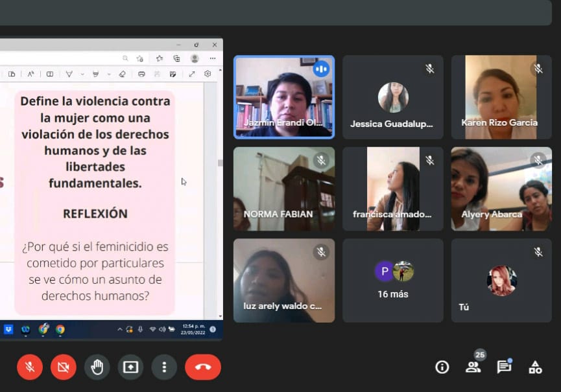Viewport: 561px width, 392px height.
Task: Open the Edge browser ellipsis menu
Action: click(x=212, y=58)
